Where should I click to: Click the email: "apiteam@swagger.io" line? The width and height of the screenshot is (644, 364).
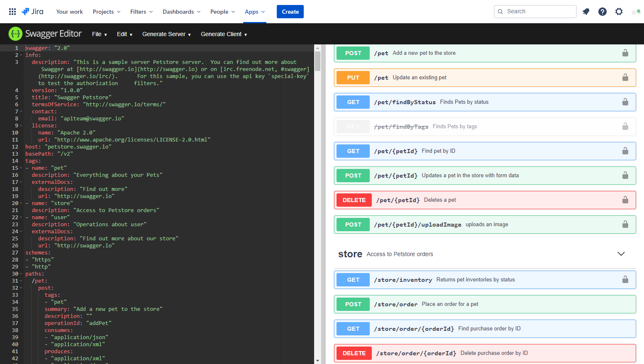coord(81,119)
